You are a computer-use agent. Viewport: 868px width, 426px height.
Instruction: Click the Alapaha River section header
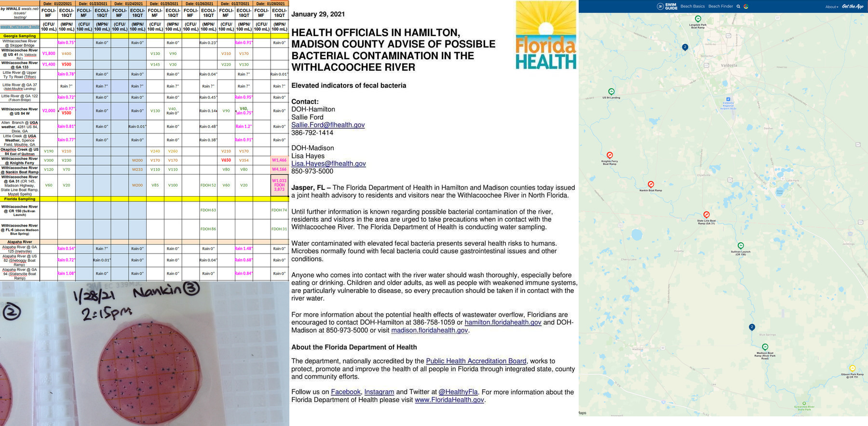coord(20,242)
